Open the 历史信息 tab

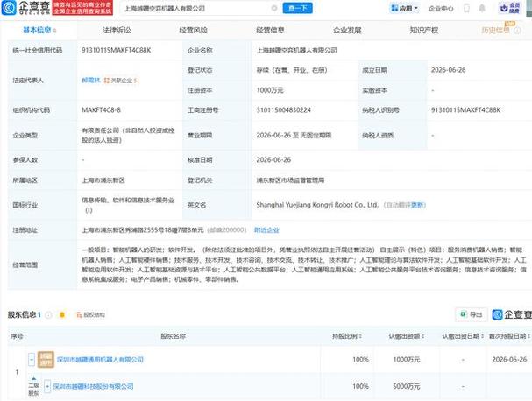pos(496,30)
